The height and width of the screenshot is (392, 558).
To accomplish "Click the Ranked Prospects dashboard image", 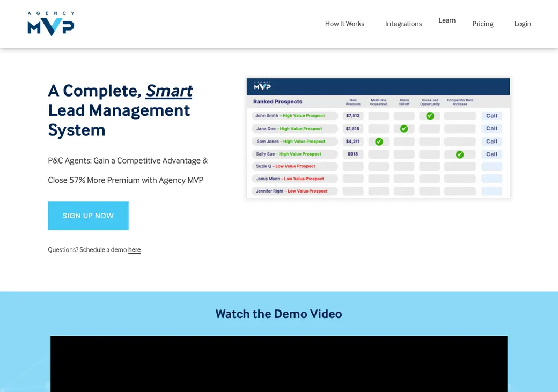I will click(378, 138).
